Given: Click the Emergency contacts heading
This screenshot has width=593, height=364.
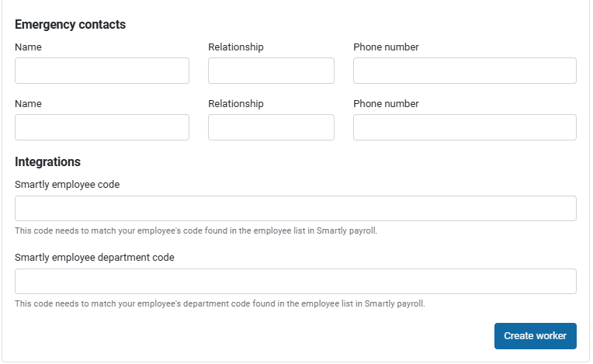Looking at the screenshot, I should (70, 25).
